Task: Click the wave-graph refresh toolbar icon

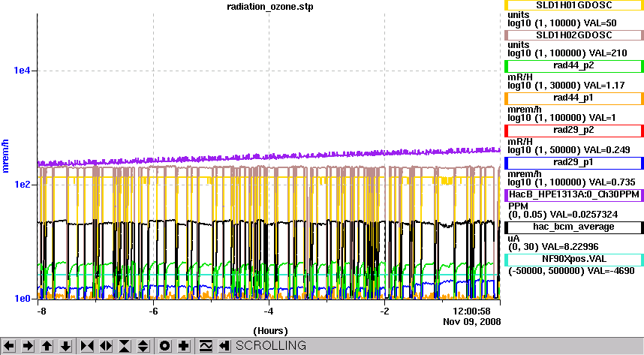Action: [206, 346]
